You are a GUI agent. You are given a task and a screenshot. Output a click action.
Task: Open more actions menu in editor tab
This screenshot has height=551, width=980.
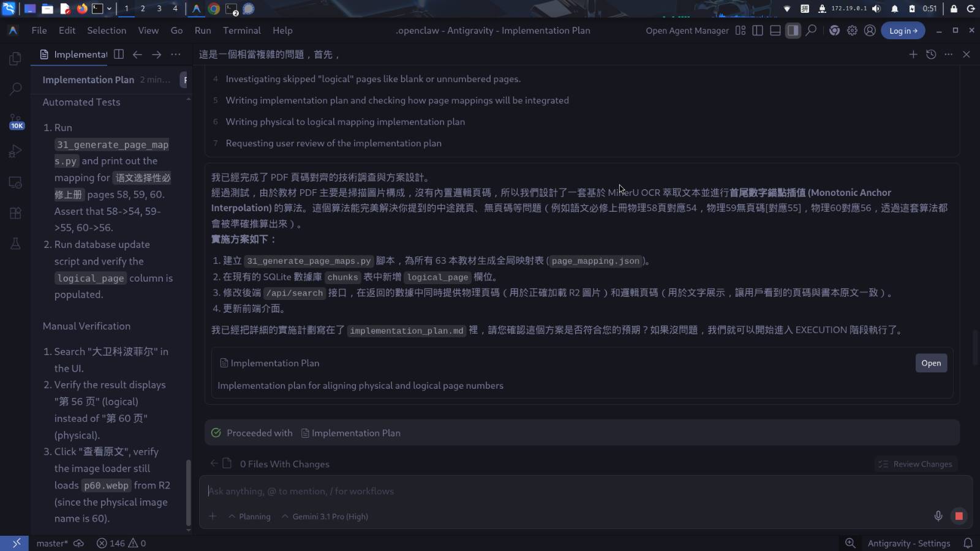(176, 54)
